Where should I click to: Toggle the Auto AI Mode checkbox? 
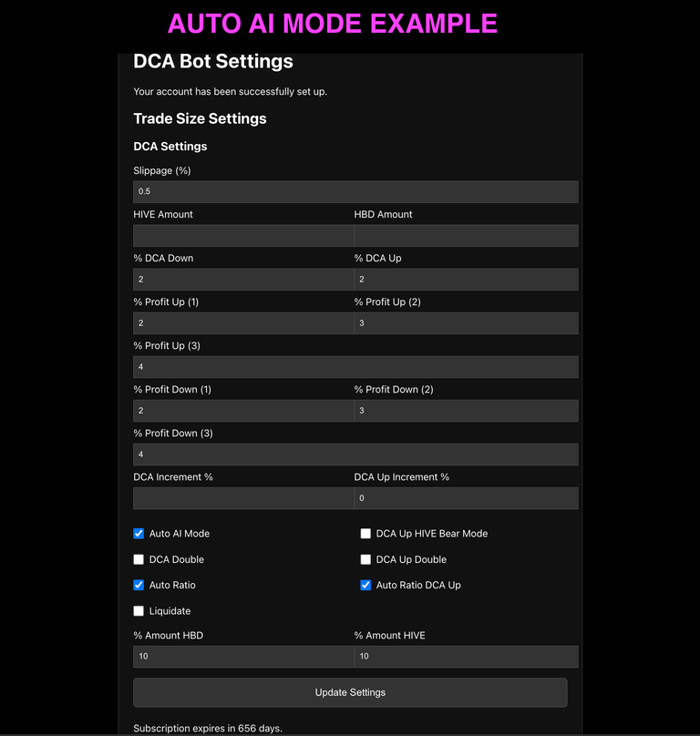pyautogui.click(x=139, y=534)
